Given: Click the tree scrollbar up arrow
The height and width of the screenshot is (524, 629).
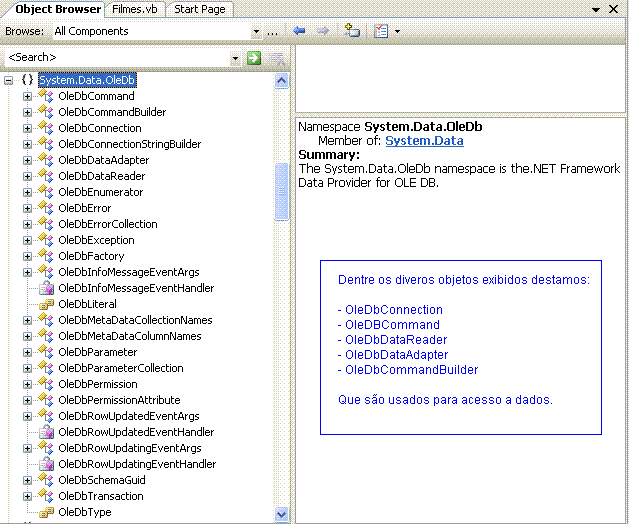Looking at the screenshot, I should pos(282,81).
